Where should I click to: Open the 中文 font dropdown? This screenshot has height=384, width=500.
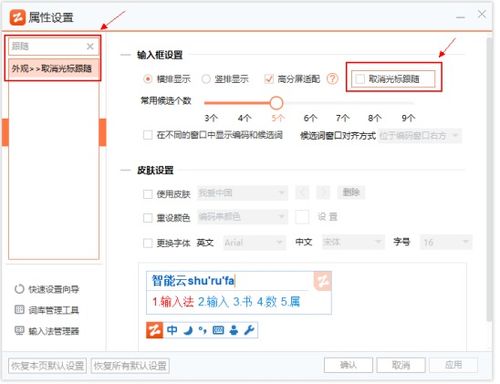353,242
